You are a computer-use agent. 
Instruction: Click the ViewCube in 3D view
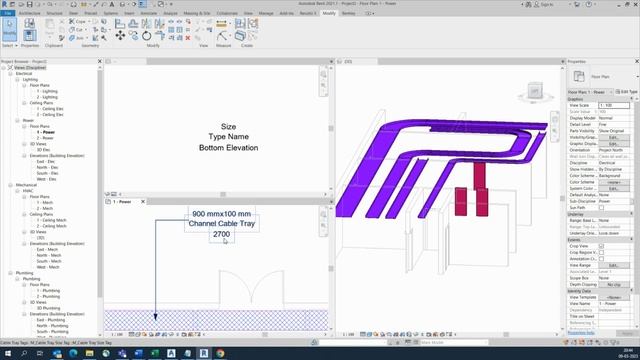point(534,91)
